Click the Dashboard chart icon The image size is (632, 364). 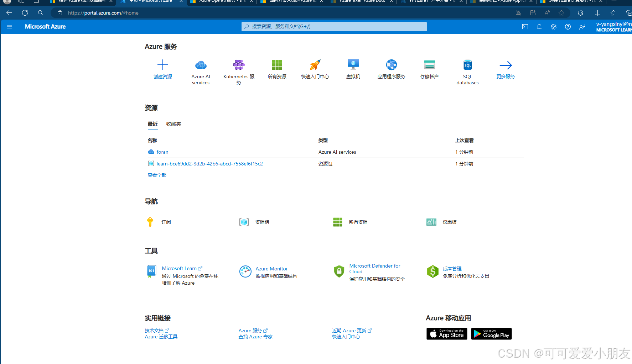click(431, 222)
